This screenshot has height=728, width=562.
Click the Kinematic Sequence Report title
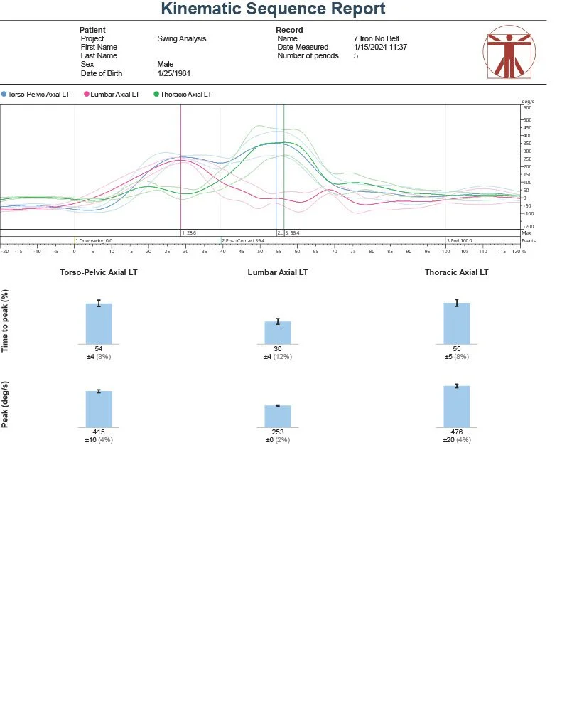pyautogui.click(x=273, y=9)
